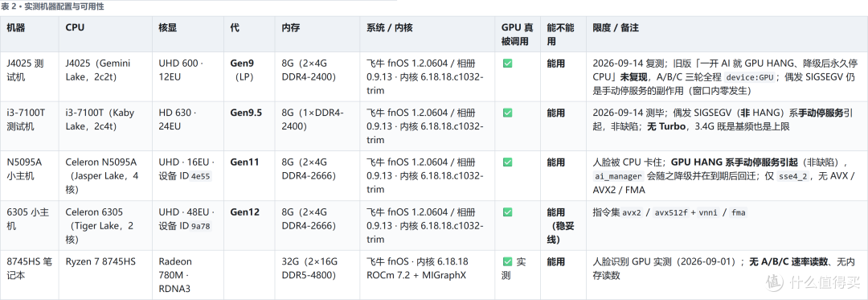Click the 系统 / 内核 column header
This screenshot has width=868, height=300.
coord(389,27)
